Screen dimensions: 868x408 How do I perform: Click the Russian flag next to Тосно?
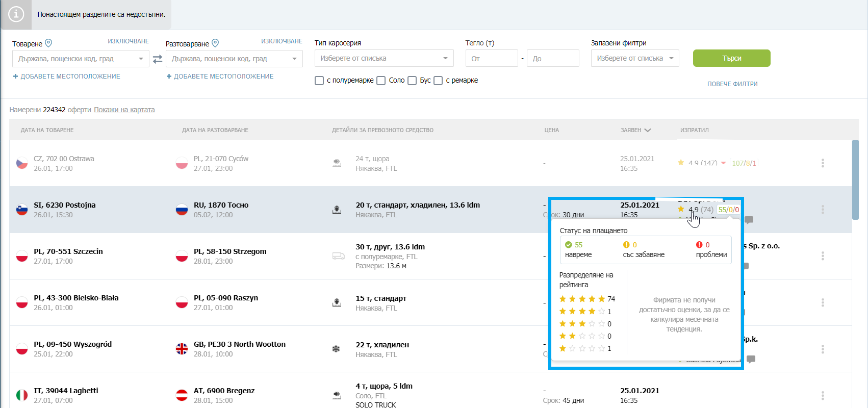coord(182,210)
